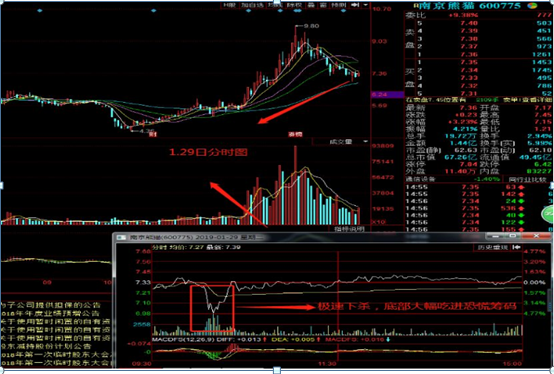Click the red marker label under the candlestick peak
The height and width of the screenshot is (374, 554).
295,134
